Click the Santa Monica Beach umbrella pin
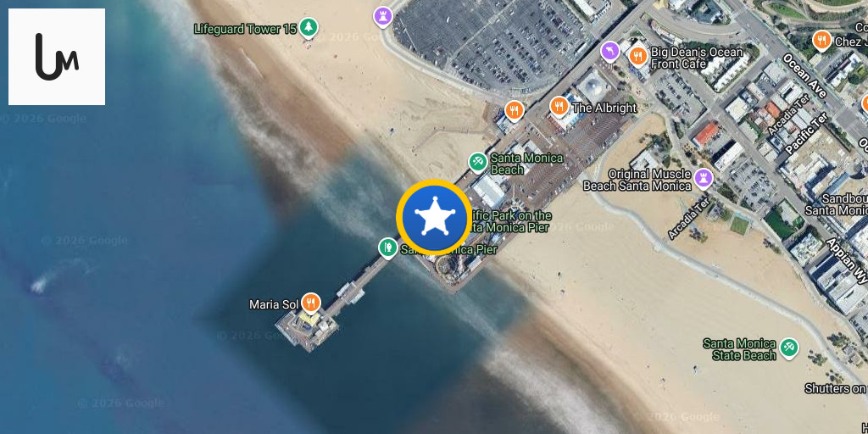 (x=477, y=162)
